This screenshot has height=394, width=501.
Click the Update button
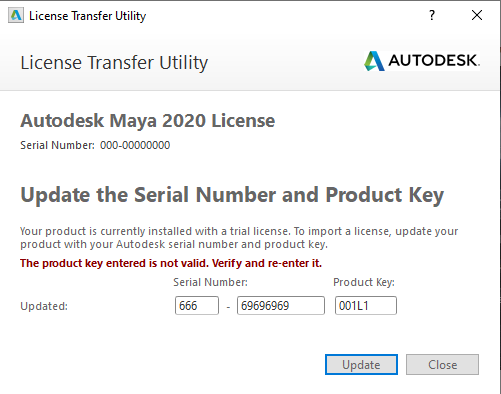361,365
